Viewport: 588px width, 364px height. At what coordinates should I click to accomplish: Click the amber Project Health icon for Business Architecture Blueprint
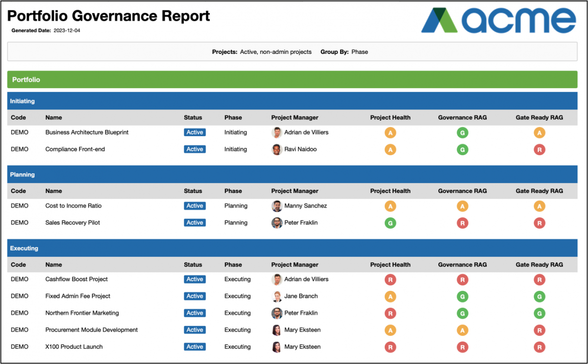390,132
